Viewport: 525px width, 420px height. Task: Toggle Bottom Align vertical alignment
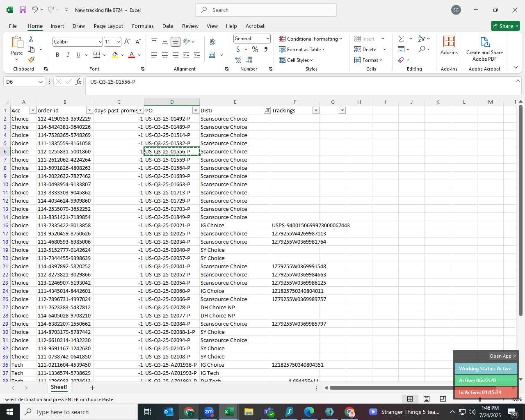pos(176,41)
